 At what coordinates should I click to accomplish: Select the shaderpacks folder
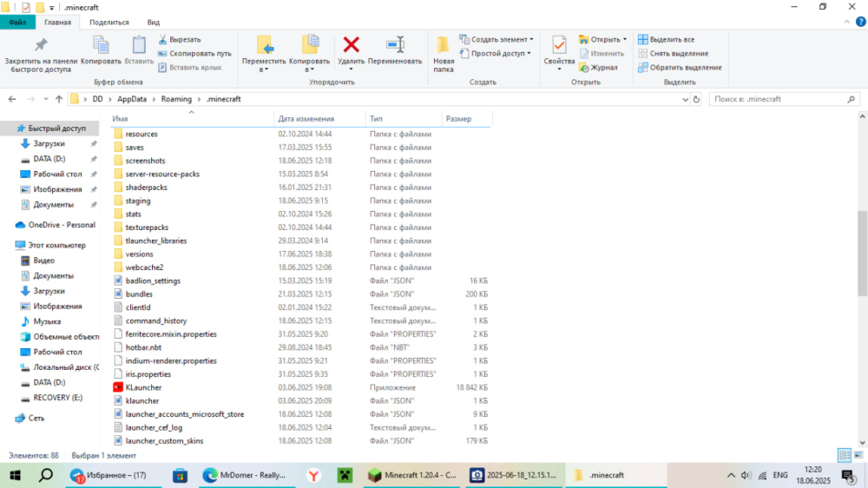click(140, 188)
